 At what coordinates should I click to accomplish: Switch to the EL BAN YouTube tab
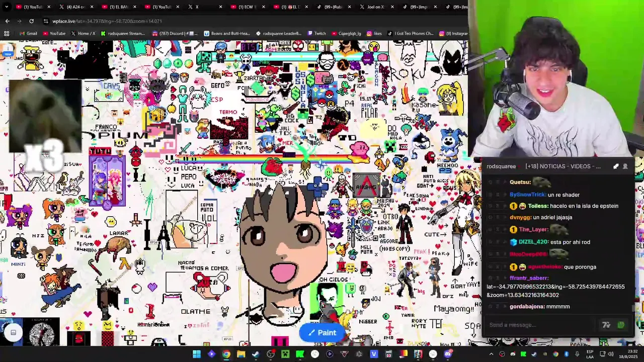pyautogui.click(x=119, y=7)
